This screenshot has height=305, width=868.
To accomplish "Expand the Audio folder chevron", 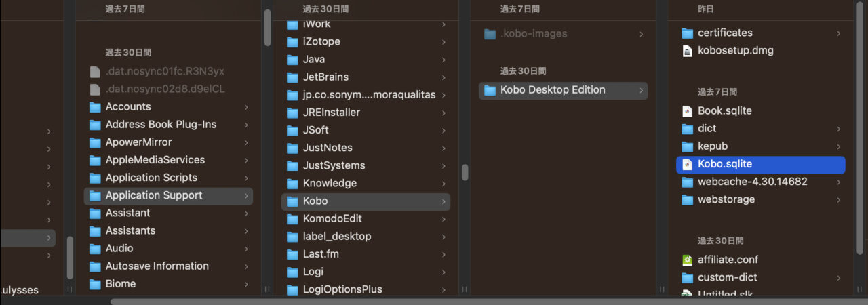I will [246, 249].
